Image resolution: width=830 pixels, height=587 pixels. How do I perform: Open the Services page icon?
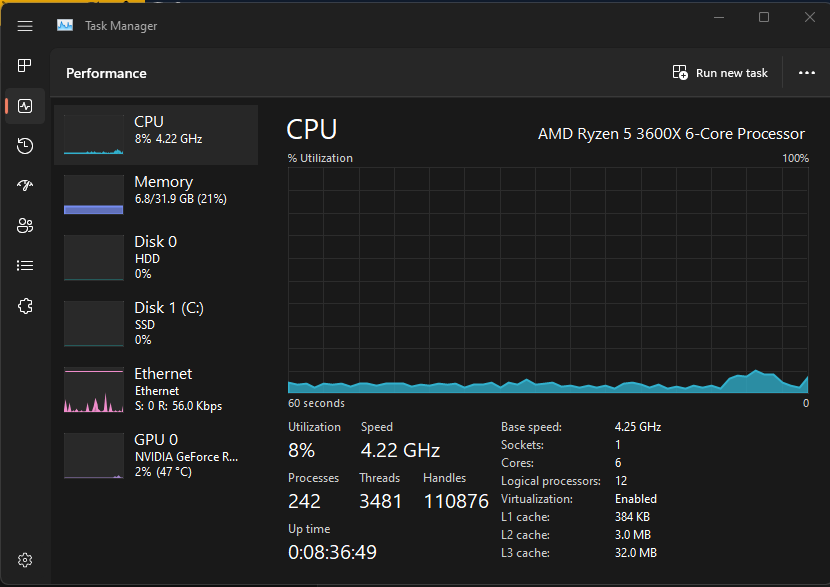[25, 306]
